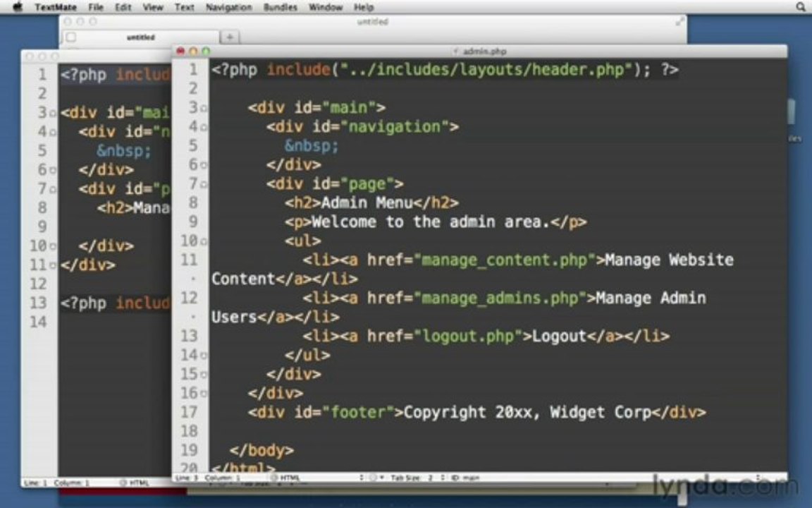Fold line 7 in the left background window
The height and width of the screenshot is (508, 812).
click(53, 190)
